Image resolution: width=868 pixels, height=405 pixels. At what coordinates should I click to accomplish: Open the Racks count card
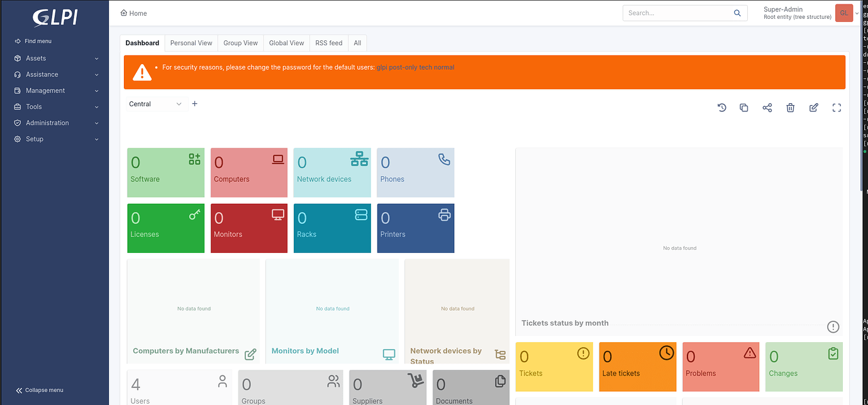[x=332, y=228]
